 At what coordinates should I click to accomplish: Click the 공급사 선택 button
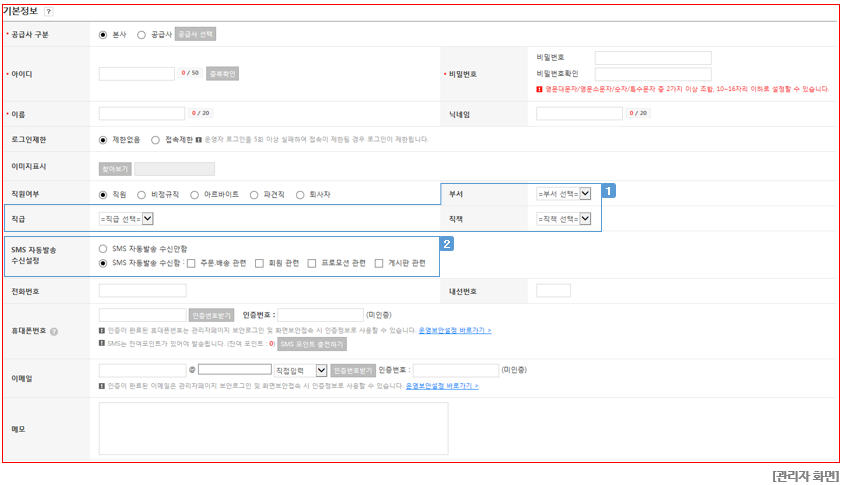coord(195,34)
